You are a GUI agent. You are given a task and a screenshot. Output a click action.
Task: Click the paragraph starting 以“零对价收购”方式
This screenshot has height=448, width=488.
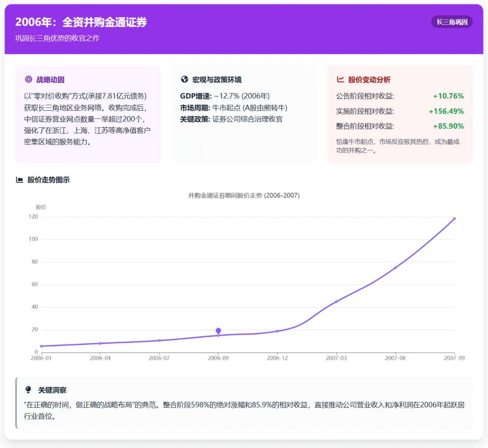pos(87,119)
